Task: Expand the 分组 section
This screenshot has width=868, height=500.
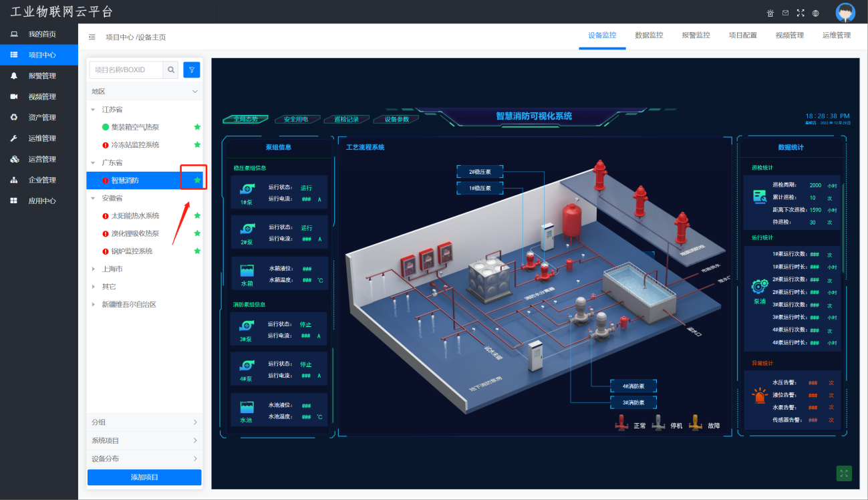Action: [x=144, y=422]
